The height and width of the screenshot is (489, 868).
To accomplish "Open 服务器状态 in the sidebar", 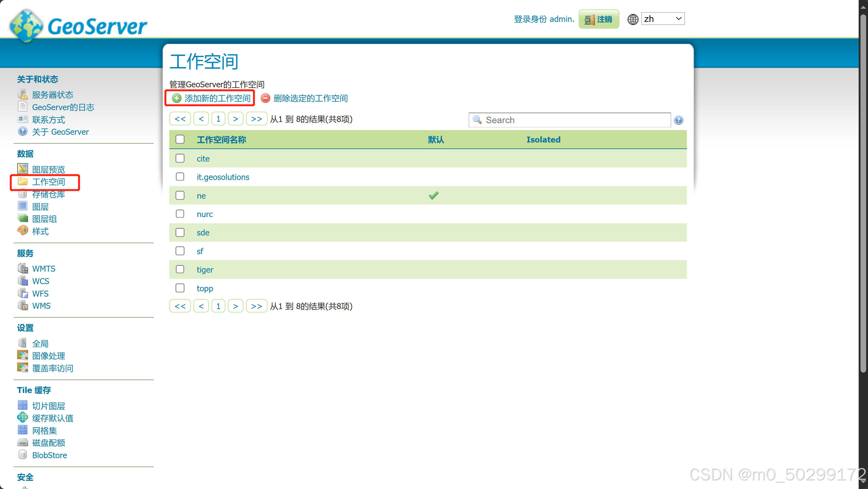I will pyautogui.click(x=53, y=95).
